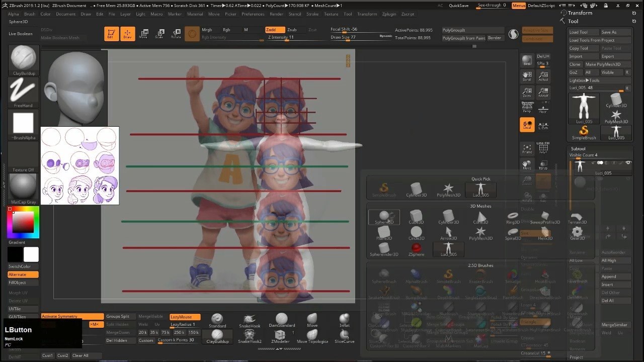
Task: Click the Actual size icon
Action: (543, 77)
